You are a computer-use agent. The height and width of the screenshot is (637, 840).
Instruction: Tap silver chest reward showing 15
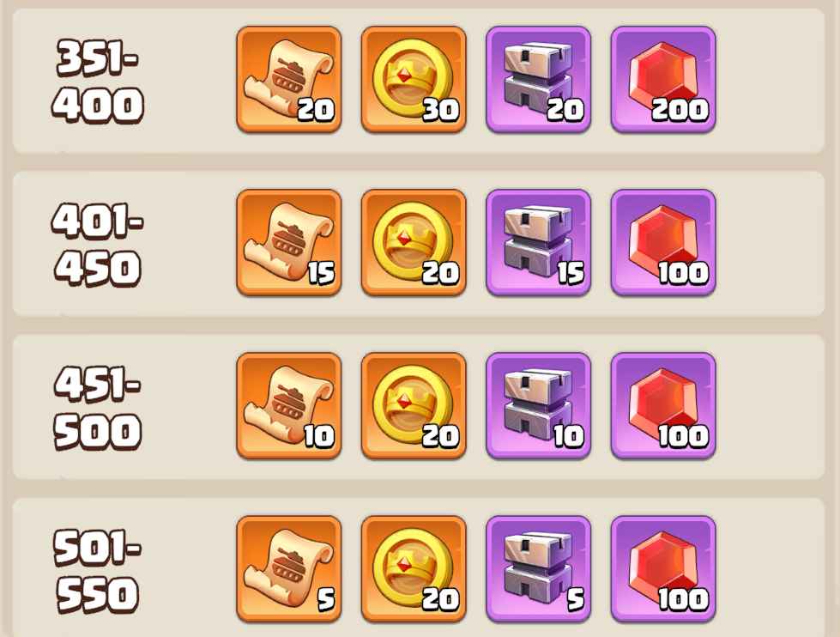(x=538, y=242)
